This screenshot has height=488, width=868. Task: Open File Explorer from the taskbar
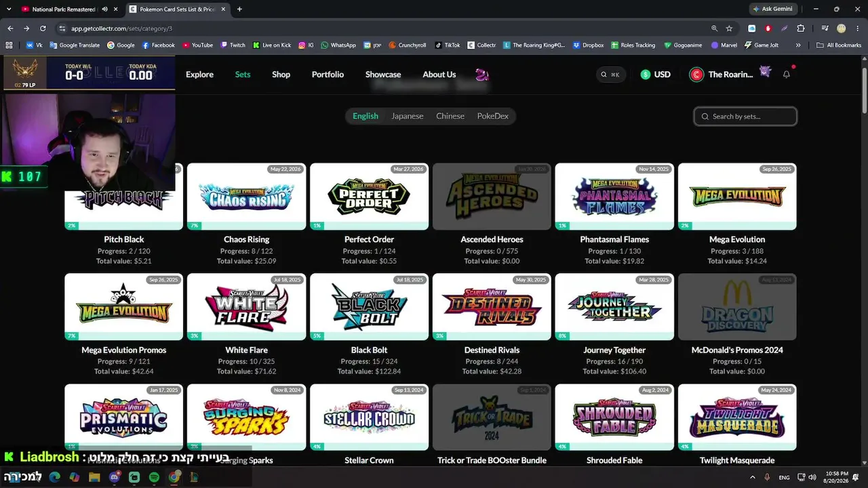[x=94, y=477]
